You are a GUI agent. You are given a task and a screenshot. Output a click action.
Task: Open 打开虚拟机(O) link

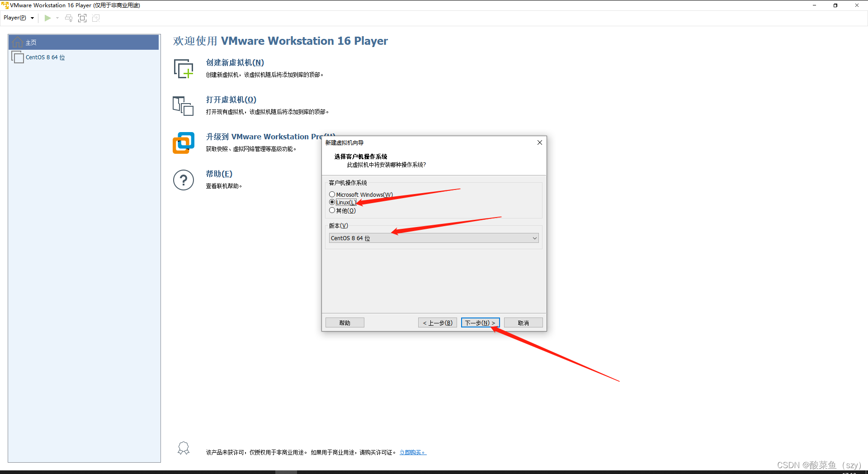click(231, 100)
